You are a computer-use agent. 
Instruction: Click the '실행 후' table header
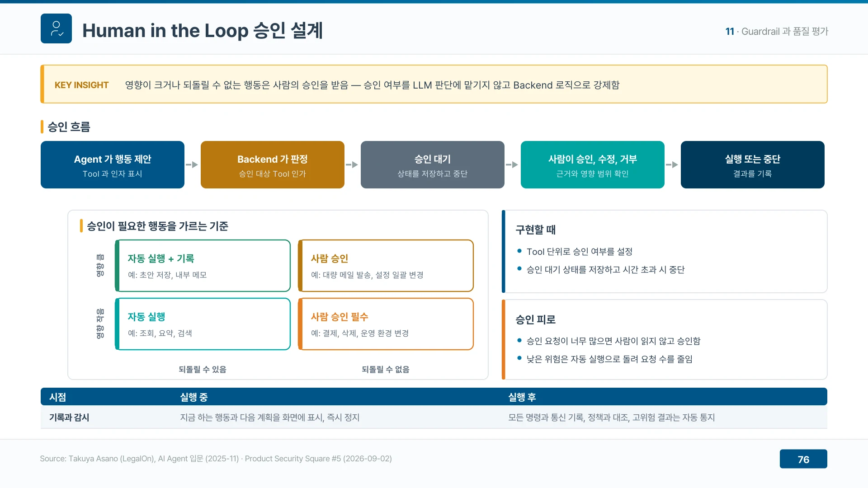click(522, 397)
